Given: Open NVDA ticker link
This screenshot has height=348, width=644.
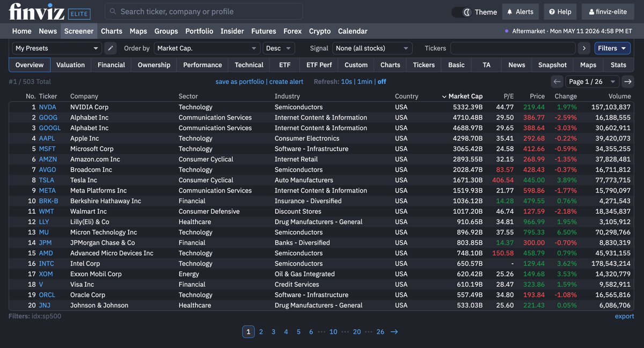Looking at the screenshot, I should pyautogui.click(x=47, y=107).
